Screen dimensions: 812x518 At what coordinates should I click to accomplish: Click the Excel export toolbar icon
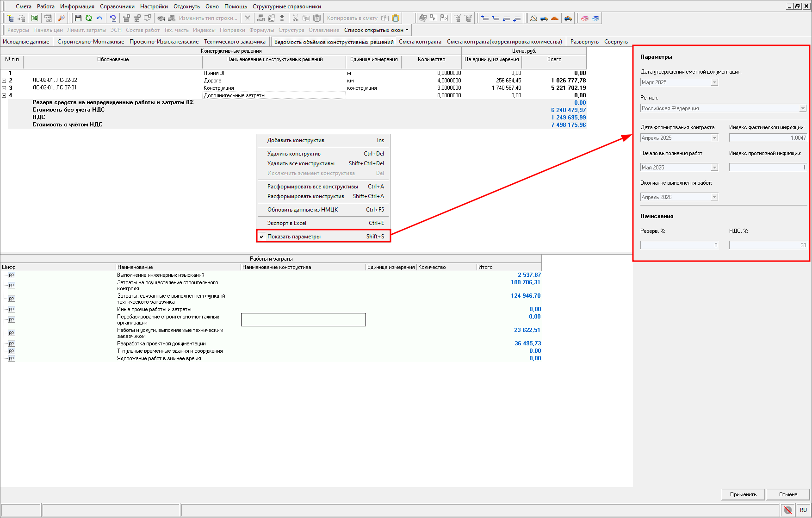pos(35,18)
